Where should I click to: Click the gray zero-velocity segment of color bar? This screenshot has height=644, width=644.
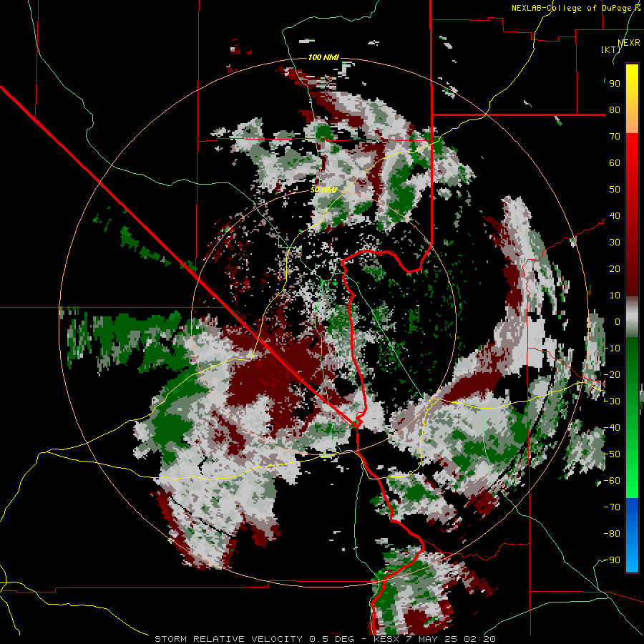(632, 317)
